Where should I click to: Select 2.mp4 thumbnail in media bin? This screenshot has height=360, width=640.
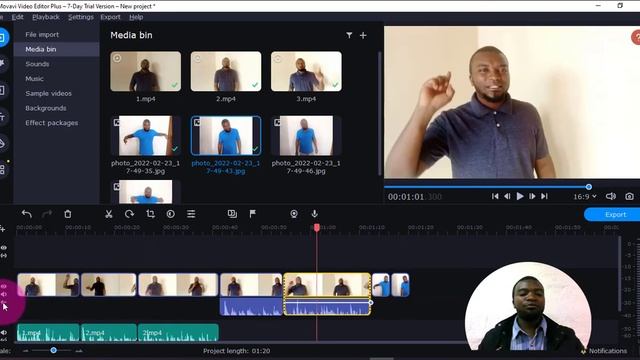point(226,71)
